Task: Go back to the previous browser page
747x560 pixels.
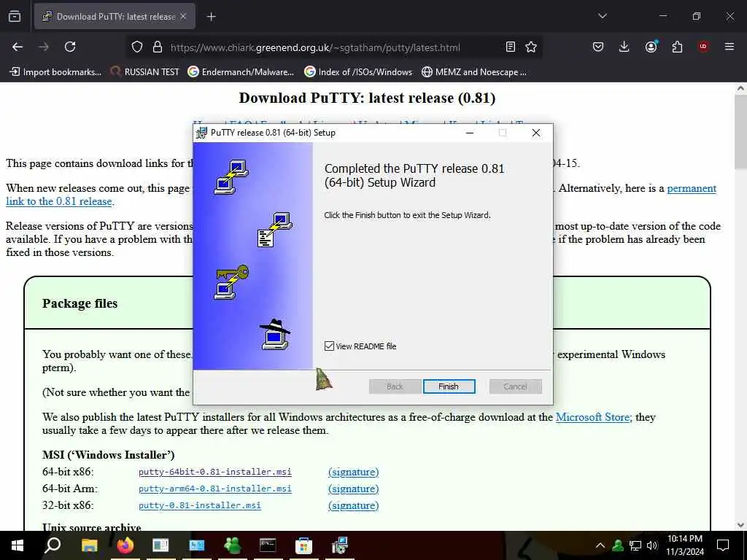Action: (x=18, y=47)
